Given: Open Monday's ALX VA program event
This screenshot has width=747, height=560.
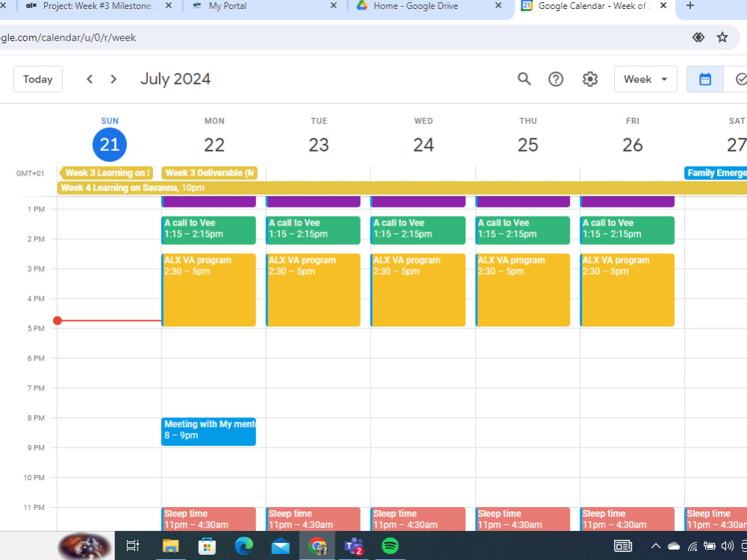Looking at the screenshot, I should click(x=208, y=290).
